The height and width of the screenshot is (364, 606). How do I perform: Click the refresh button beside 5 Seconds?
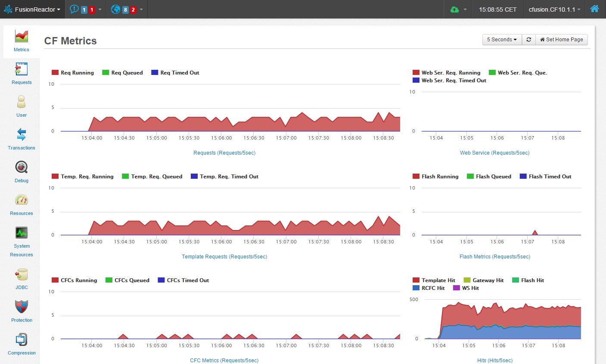coord(528,40)
